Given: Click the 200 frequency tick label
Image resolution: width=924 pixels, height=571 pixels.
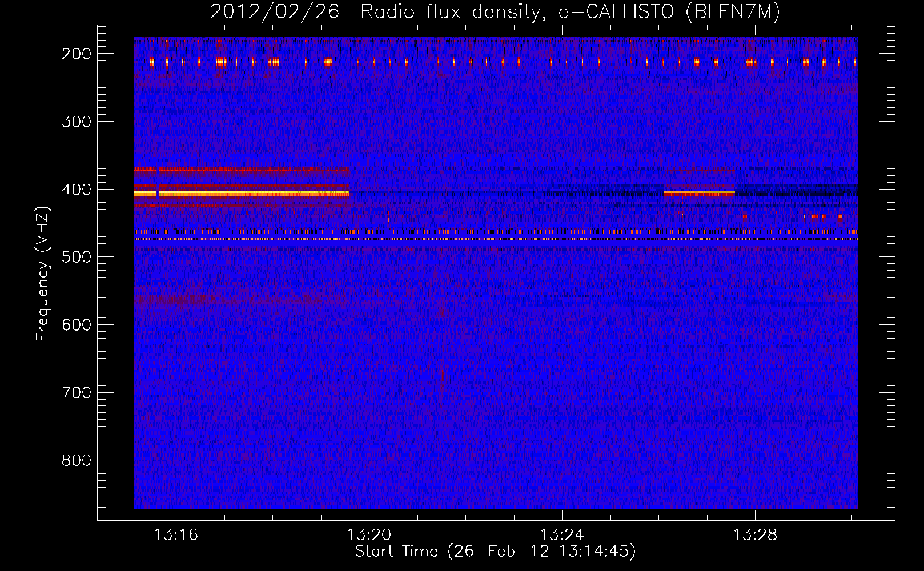Looking at the screenshot, I should click(77, 54).
